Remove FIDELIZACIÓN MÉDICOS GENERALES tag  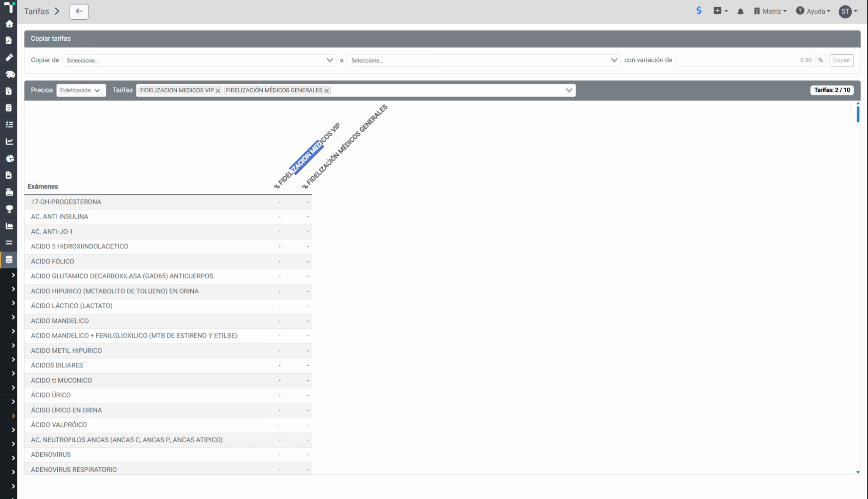point(327,91)
